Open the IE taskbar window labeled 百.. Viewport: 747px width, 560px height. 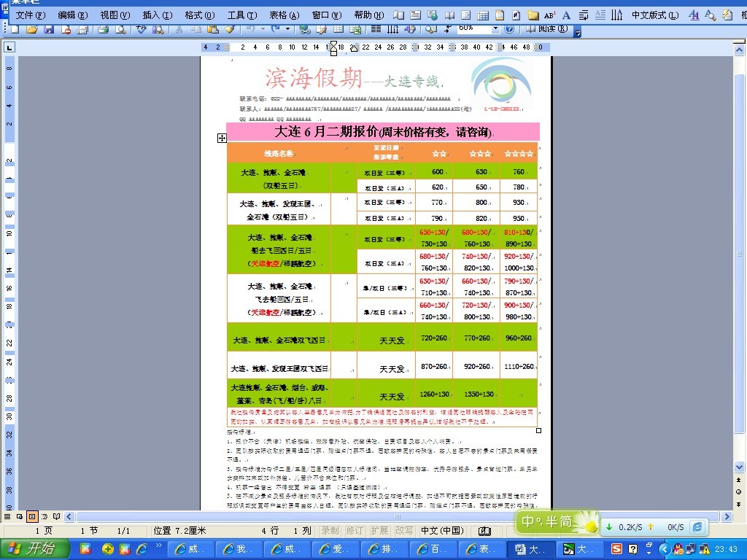coord(433,549)
